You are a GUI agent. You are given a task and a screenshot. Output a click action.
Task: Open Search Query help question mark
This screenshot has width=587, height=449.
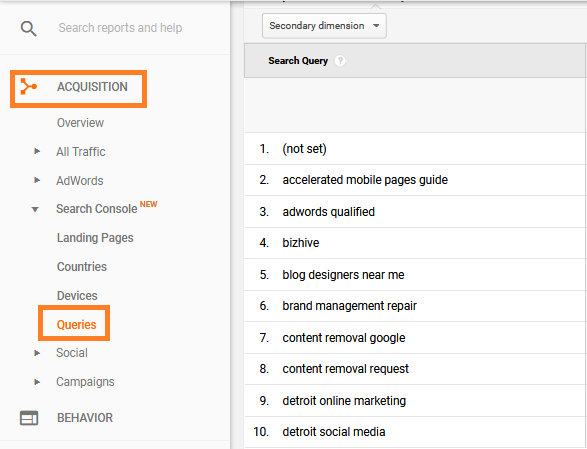340,61
